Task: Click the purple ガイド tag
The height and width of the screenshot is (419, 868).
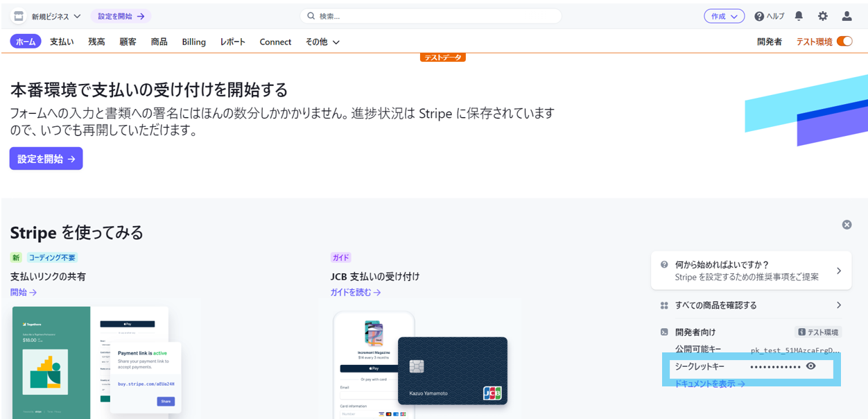Action: pos(341,257)
